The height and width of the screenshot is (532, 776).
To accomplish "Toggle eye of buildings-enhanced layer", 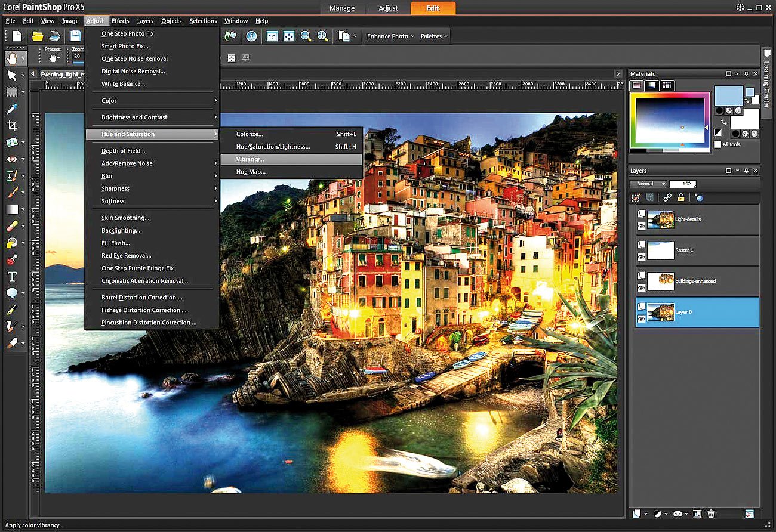I will pos(642,288).
